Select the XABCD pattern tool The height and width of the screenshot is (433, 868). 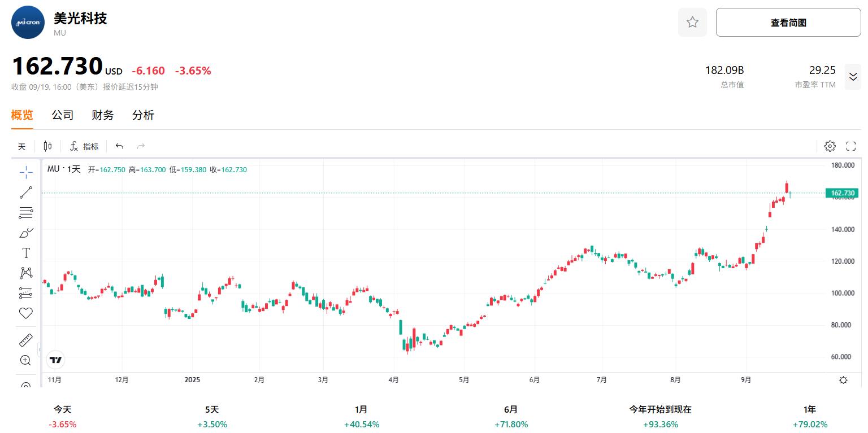pos(25,272)
